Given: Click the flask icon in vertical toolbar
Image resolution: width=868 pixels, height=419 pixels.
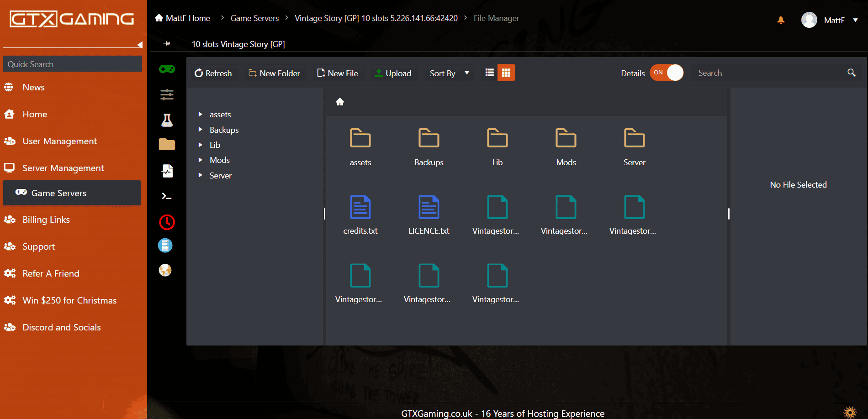Looking at the screenshot, I should (x=167, y=120).
